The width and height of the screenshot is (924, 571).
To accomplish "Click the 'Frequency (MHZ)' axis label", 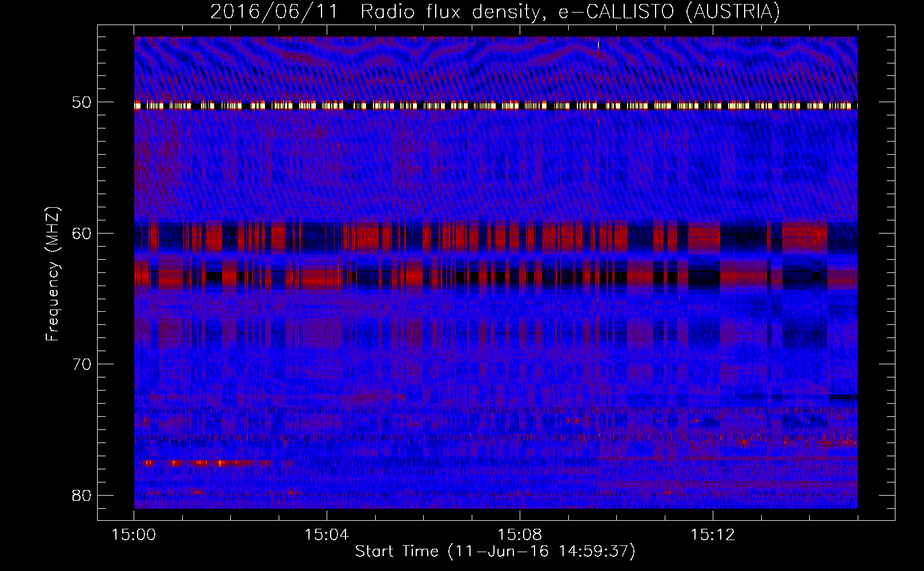I will pyautogui.click(x=53, y=274).
